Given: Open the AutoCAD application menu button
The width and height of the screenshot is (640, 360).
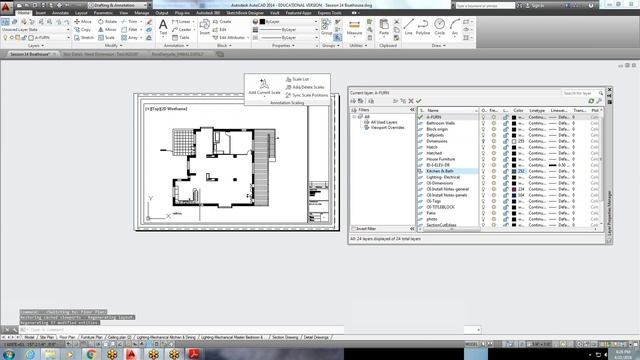Looking at the screenshot, I should [x=6, y=7].
